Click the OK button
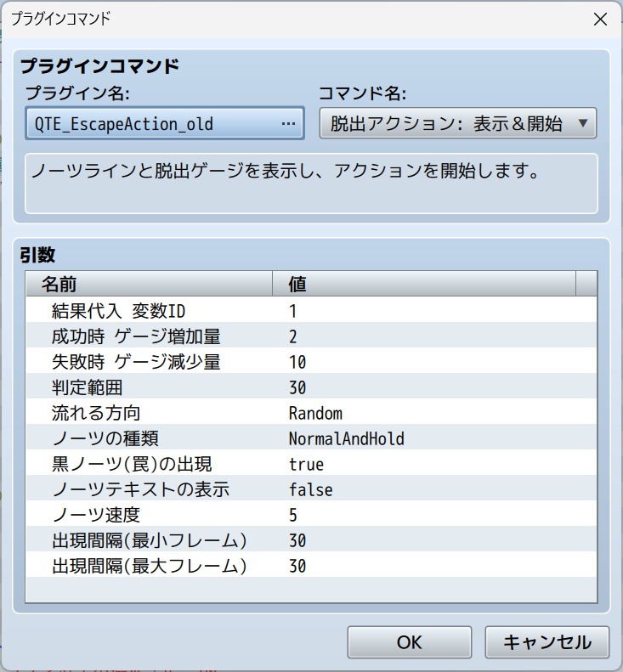The image size is (623, 672). click(410, 642)
